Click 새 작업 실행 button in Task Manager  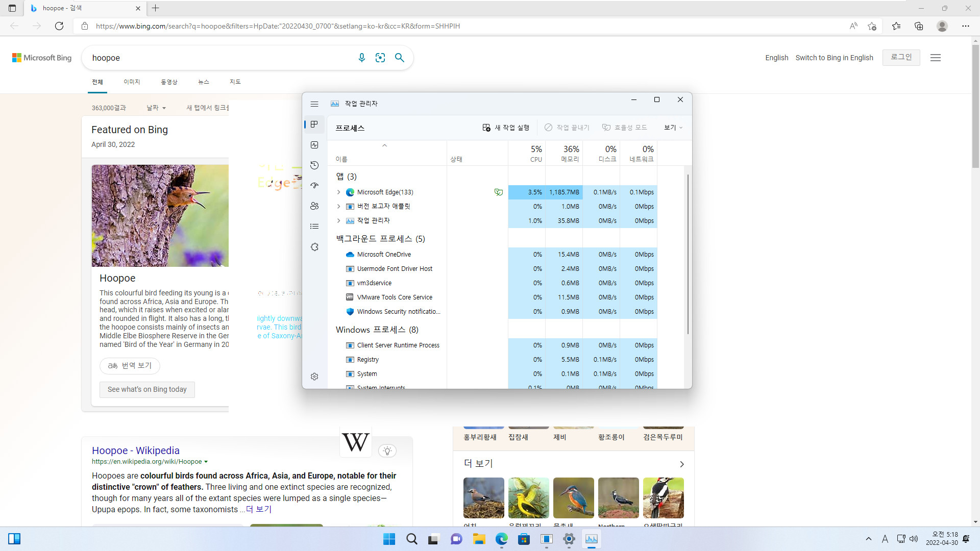point(506,128)
